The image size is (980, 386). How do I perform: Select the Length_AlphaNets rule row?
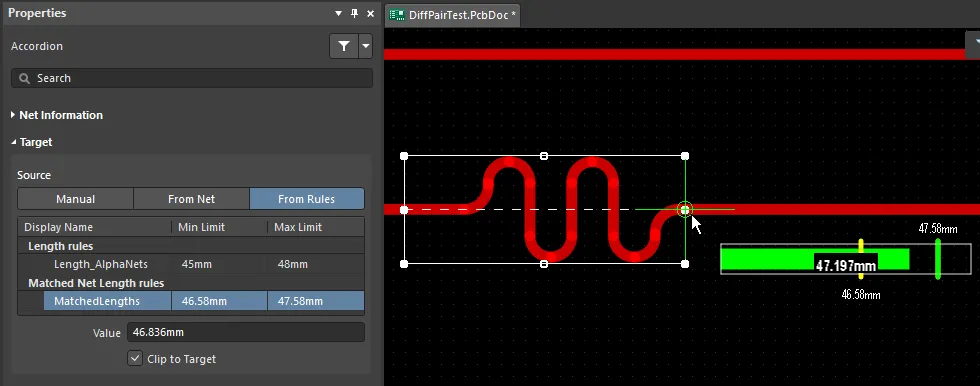(x=191, y=264)
